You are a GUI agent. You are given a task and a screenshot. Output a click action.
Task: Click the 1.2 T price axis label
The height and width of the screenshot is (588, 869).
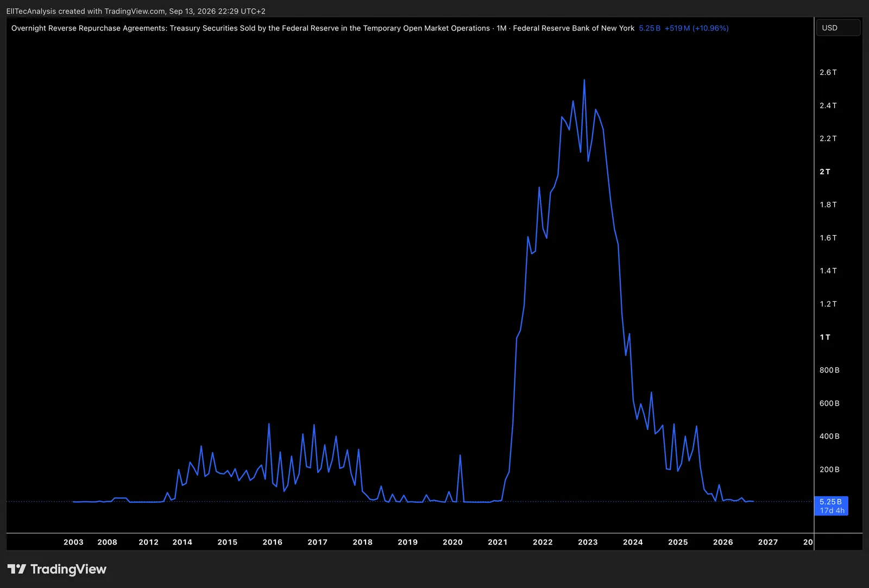coord(828,304)
